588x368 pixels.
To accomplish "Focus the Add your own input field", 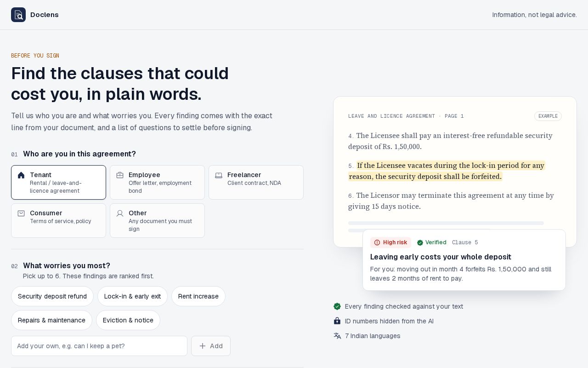I will [99, 346].
